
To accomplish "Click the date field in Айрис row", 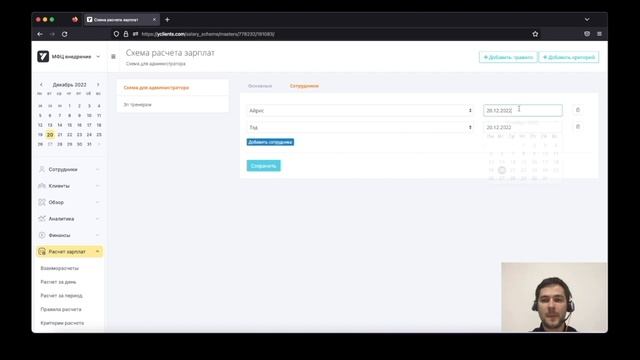I will click(x=522, y=110).
